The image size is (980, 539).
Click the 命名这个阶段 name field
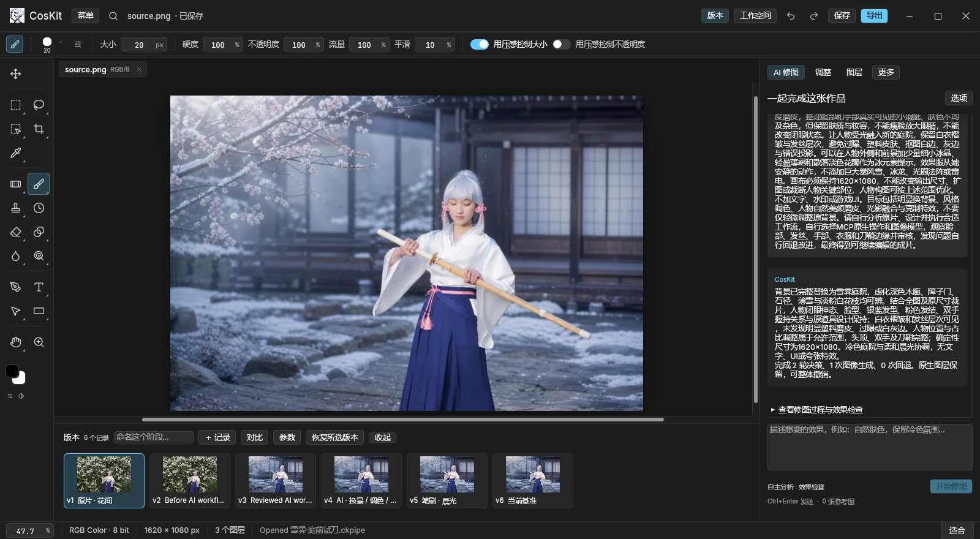point(154,437)
